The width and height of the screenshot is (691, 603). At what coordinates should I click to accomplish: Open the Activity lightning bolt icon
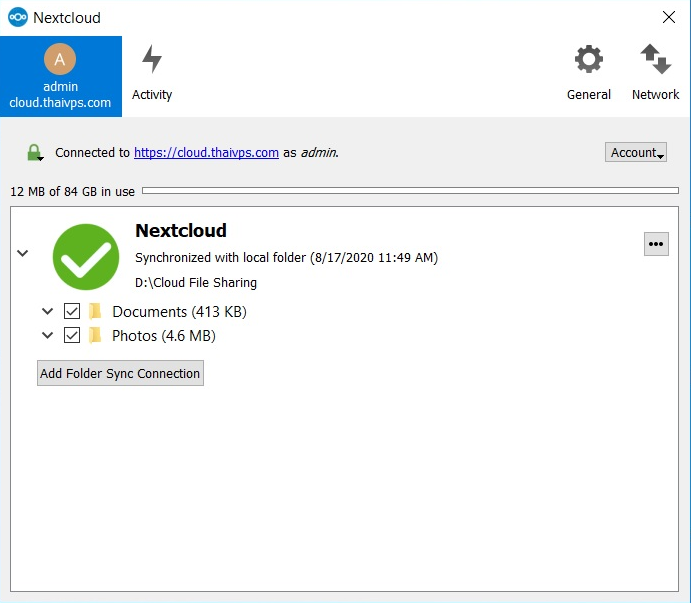coord(152,60)
